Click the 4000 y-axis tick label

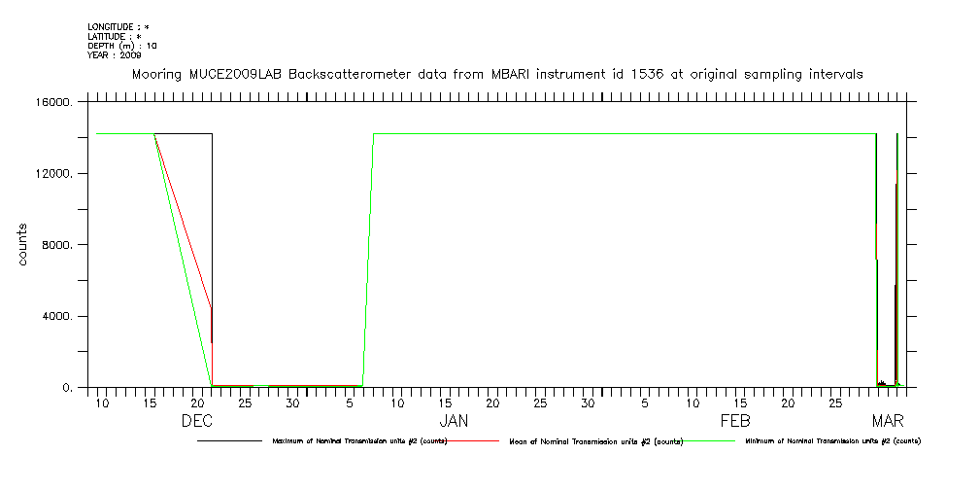pyautogui.click(x=56, y=317)
